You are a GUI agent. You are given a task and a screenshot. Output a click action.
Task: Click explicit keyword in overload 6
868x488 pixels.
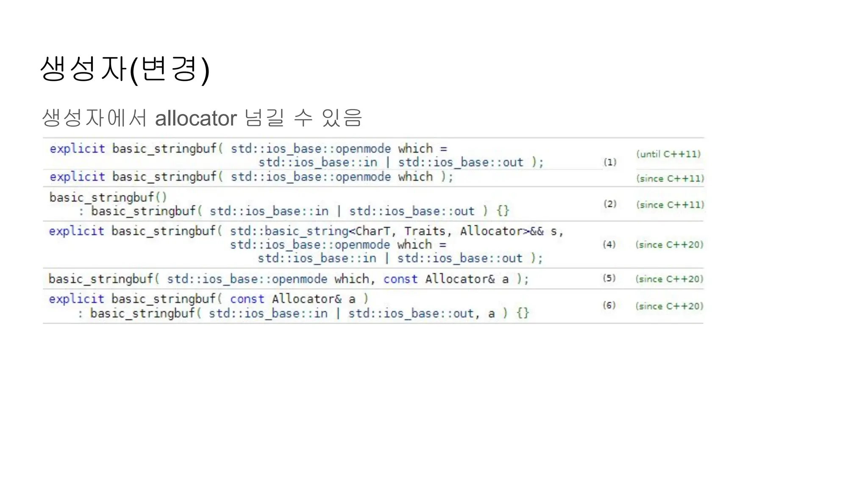coord(76,299)
